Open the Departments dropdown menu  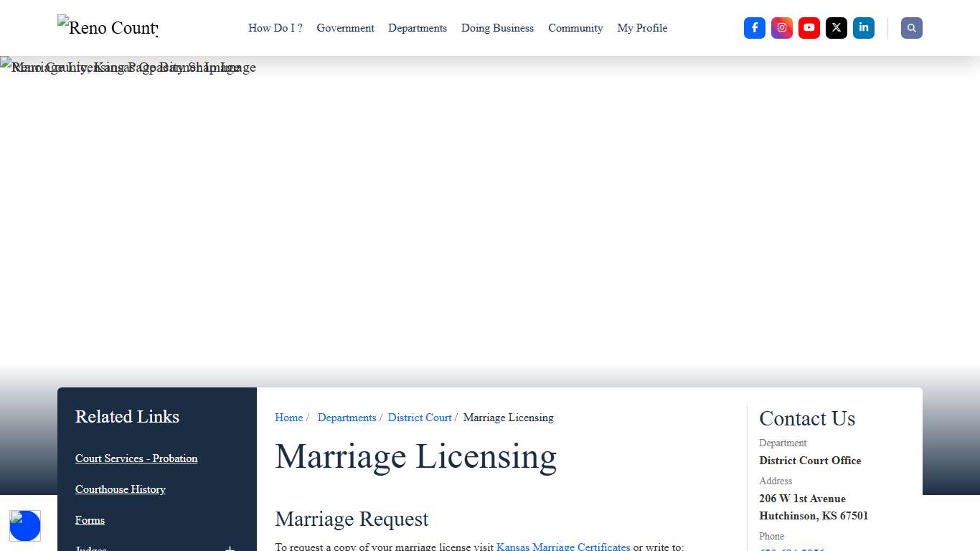tap(418, 28)
